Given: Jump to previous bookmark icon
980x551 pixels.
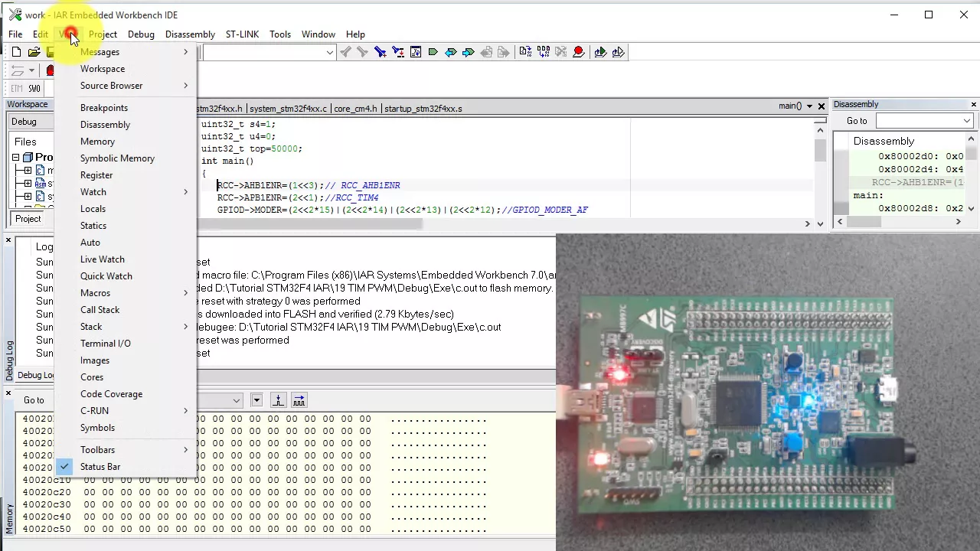Looking at the screenshot, I should pyautogui.click(x=451, y=52).
